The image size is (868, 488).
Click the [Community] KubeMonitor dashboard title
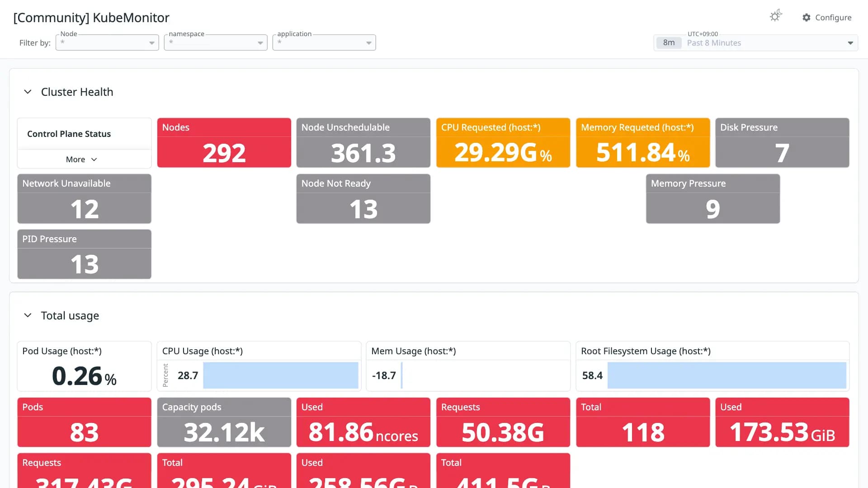pyautogui.click(x=91, y=18)
